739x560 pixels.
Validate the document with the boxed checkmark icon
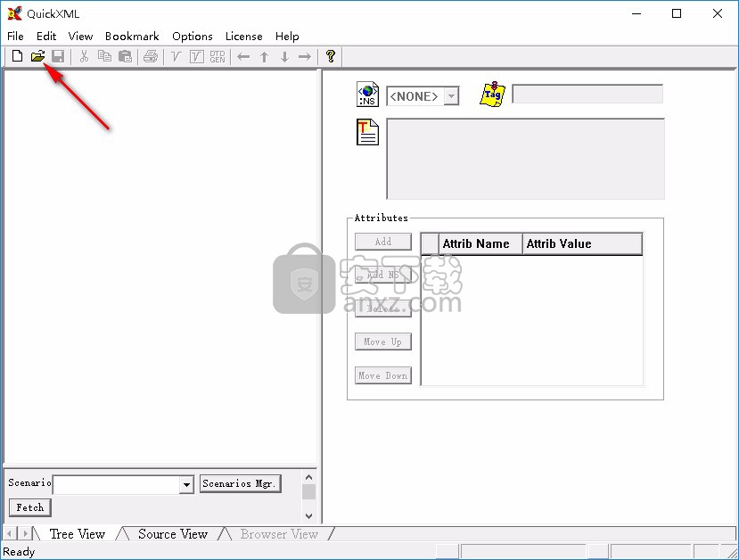(196, 56)
